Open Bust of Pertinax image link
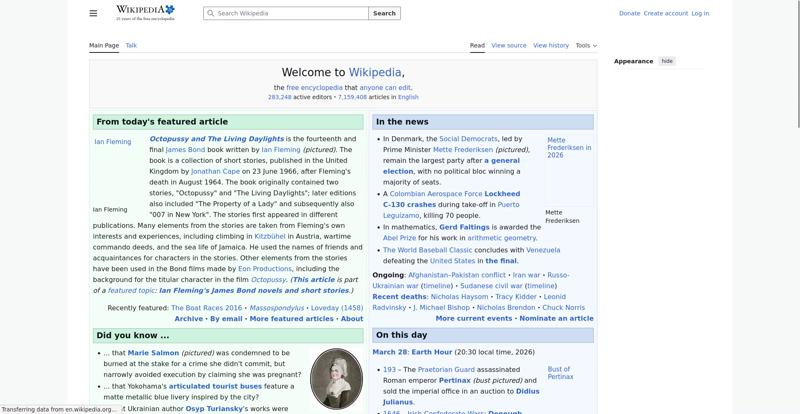 pyautogui.click(x=560, y=373)
